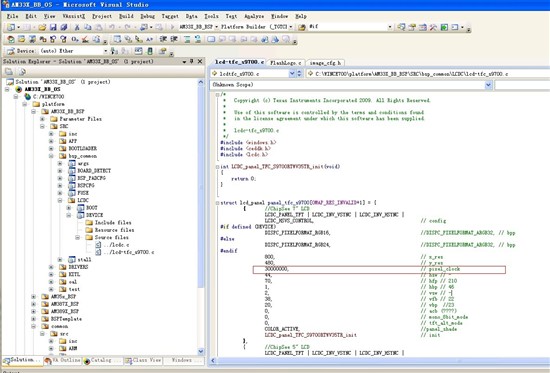Click the Device connection icon
This screenshot has height=373, width=550.
11,51
